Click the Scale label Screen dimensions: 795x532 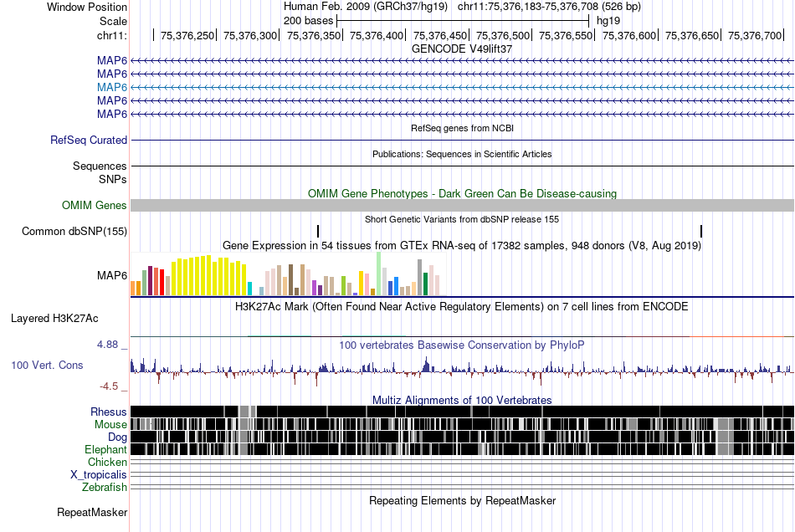pyautogui.click(x=113, y=21)
